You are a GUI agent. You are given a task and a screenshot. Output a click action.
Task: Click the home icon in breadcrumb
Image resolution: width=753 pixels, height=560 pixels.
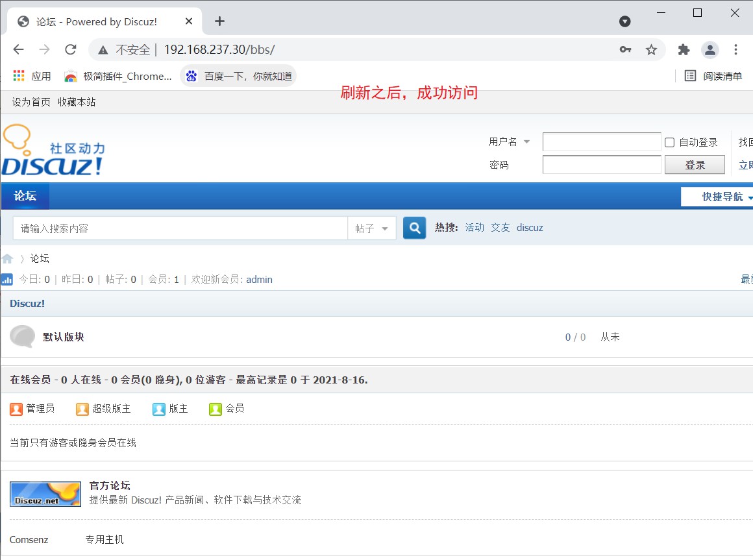[x=7, y=259]
